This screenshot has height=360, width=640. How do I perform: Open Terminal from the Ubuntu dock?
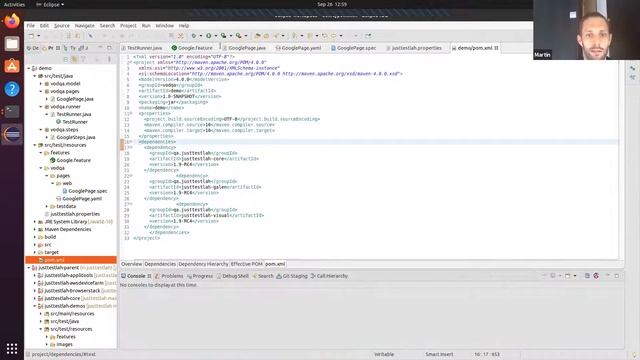point(12,111)
